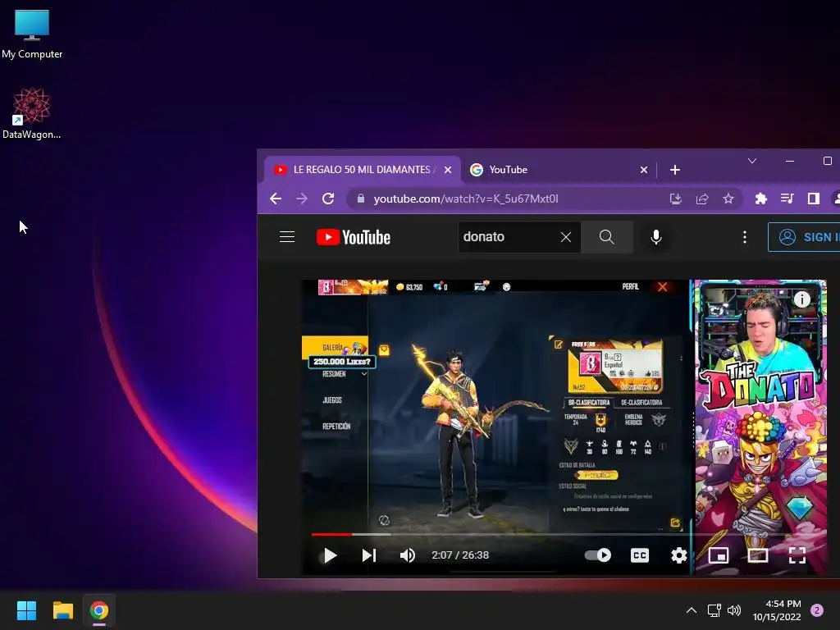This screenshot has width=840, height=630.
Task: Run YouTube search with magnifier button
Action: (606, 237)
